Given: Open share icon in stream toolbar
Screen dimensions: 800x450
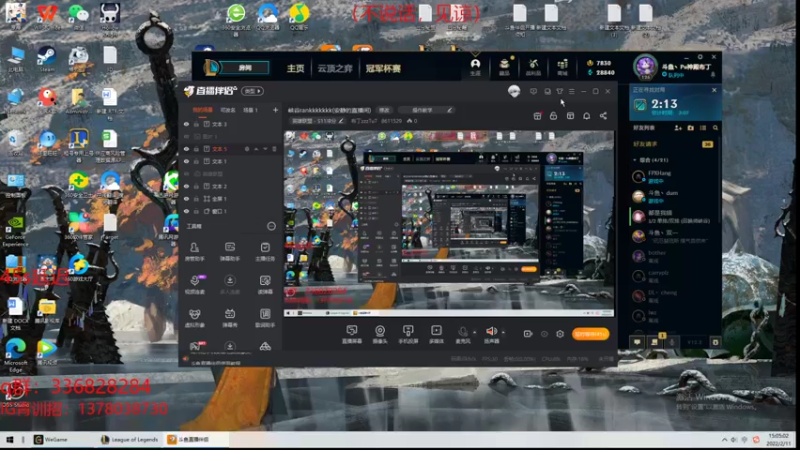Looking at the screenshot, I should point(603,116).
